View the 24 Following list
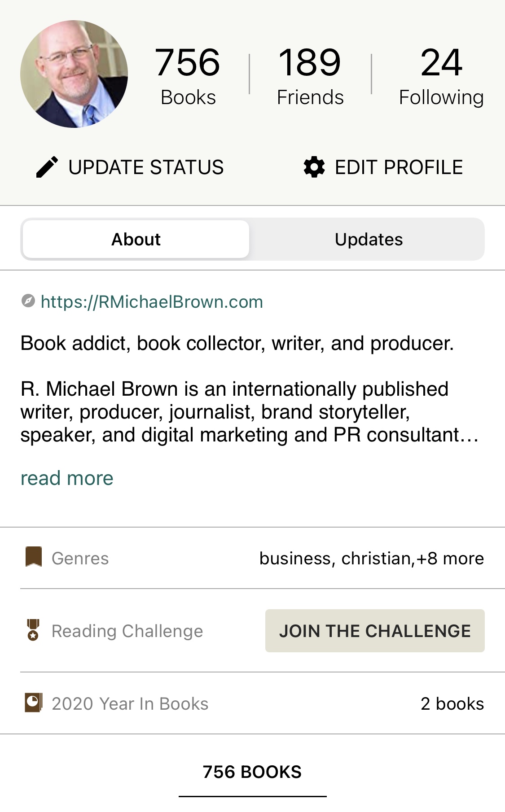 tap(441, 76)
